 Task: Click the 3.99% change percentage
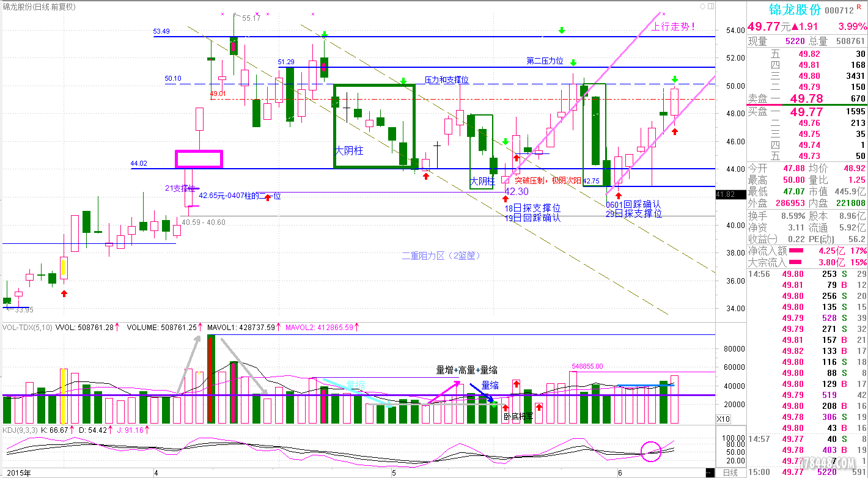[x=853, y=27]
